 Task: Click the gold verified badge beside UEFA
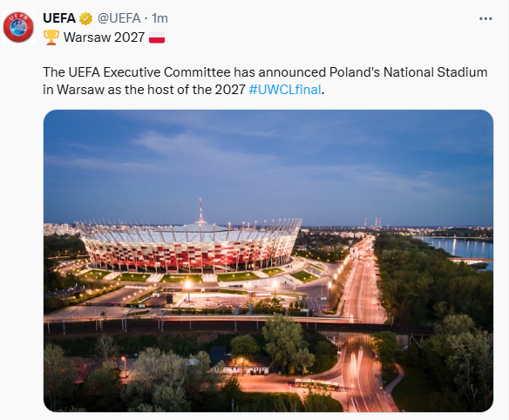85,18
